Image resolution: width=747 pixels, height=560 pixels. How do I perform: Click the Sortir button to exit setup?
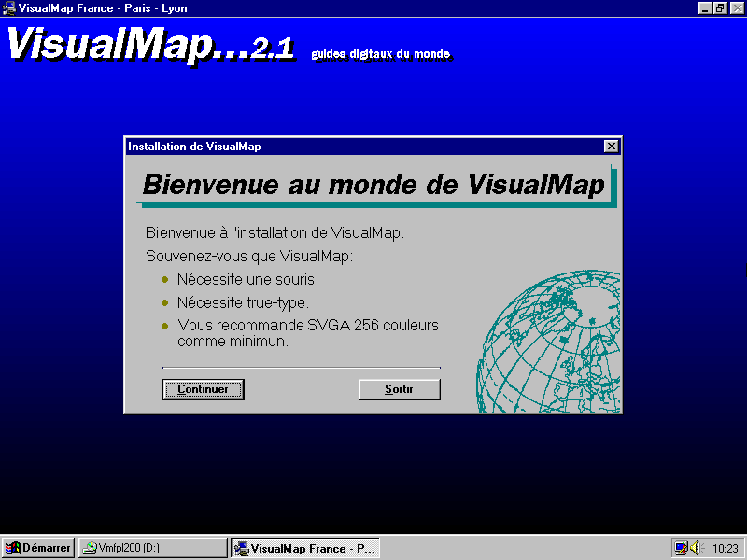[400, 389]
